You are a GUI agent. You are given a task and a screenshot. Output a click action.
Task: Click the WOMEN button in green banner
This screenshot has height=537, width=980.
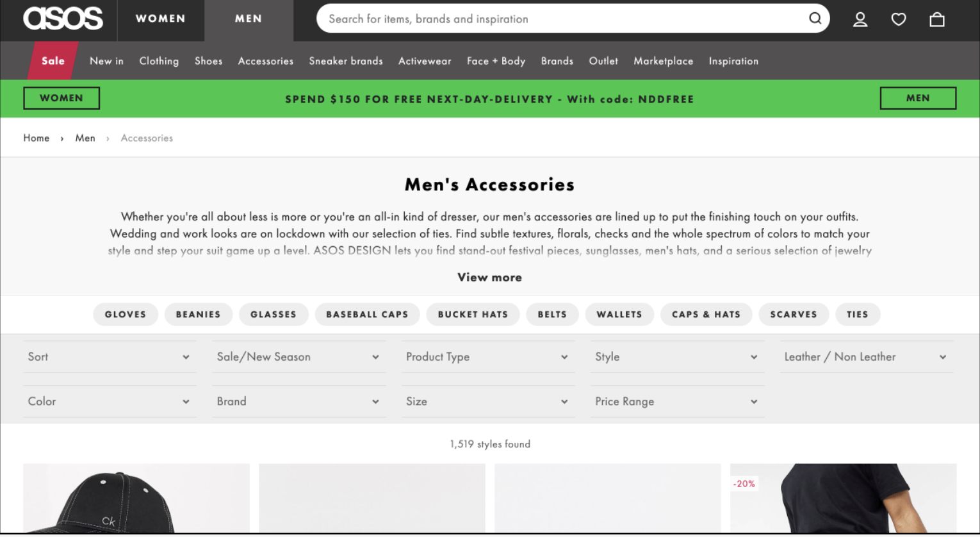click(x=61, y=98)
